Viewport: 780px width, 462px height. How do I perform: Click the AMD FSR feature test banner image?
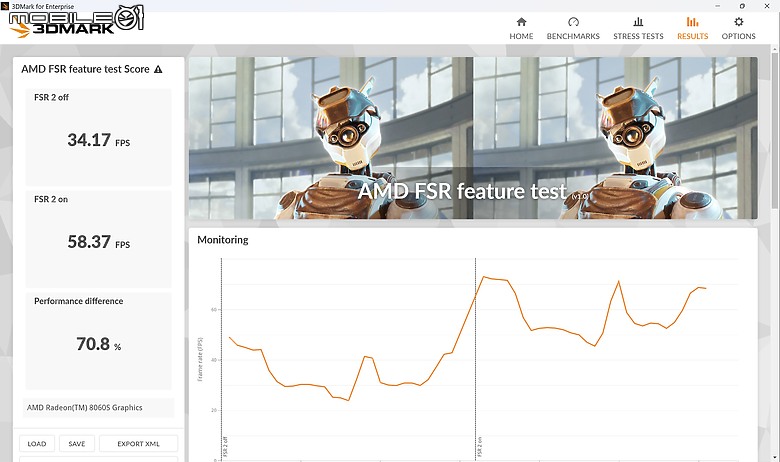click(473, 138)
